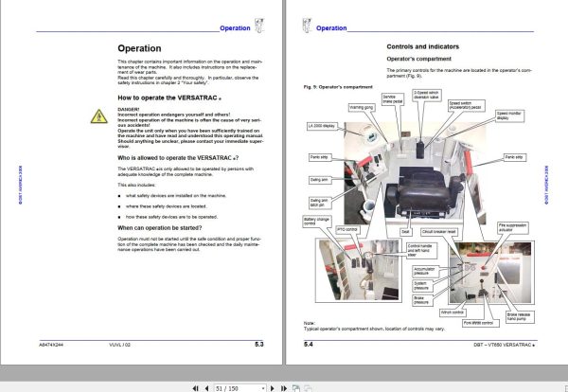This screenshot has height=392, width=568.
Task: Go to the next page
Action: pyautogui.click(x=273, y=388)
